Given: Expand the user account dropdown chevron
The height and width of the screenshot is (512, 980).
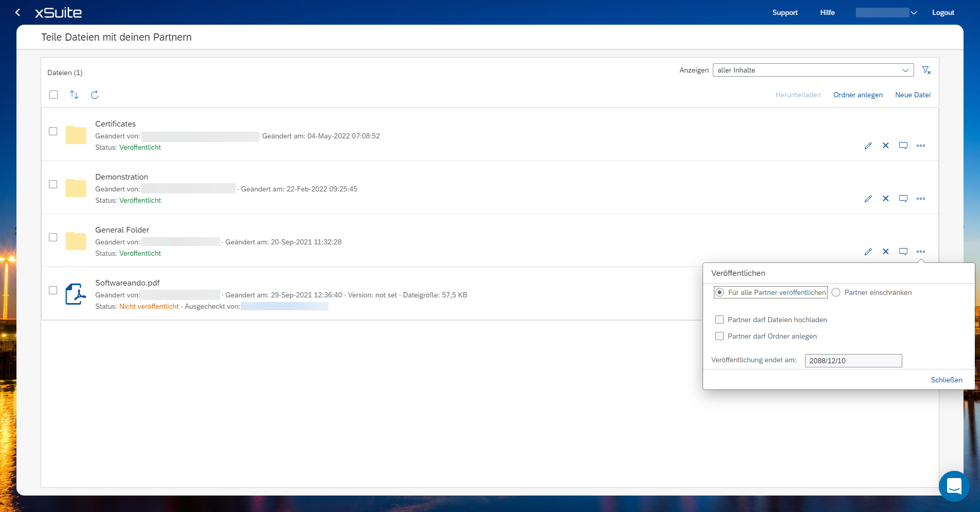Looking at the screenshot, I should point(914,13).
